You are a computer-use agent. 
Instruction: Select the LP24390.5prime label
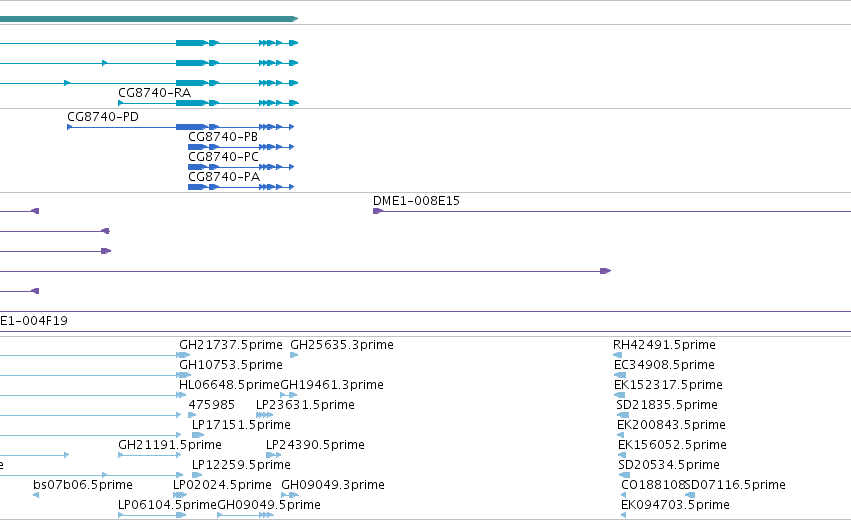(315, 445)
